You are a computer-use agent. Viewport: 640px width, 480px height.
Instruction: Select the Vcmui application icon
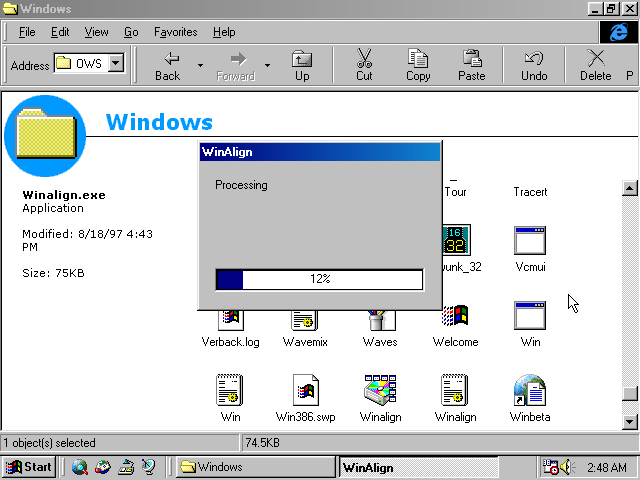[x=530, y=240]
